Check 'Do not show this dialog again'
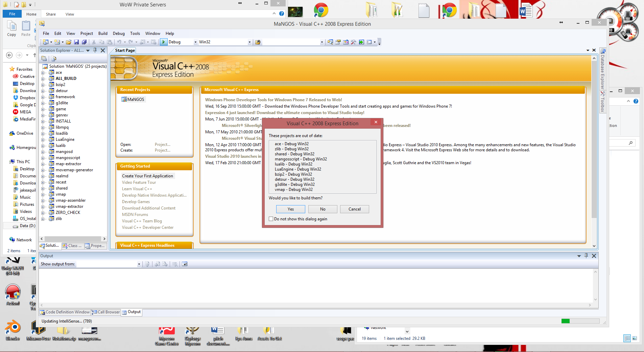 tap(271, 219)
